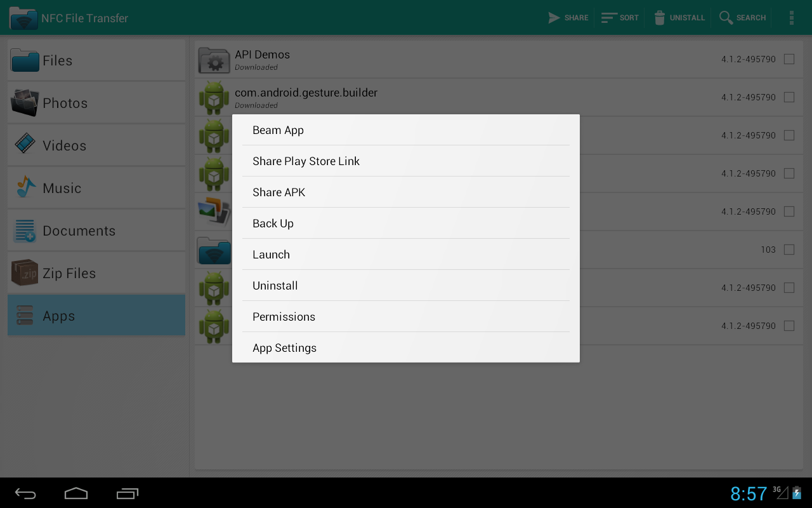
Task: Select the Apps sidebar category
Action: 96,316
